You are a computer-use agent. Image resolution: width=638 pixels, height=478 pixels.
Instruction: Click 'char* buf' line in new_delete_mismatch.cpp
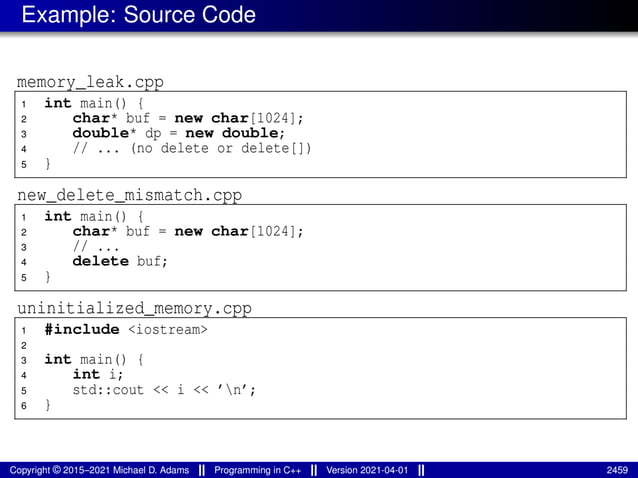pos(188,231)
